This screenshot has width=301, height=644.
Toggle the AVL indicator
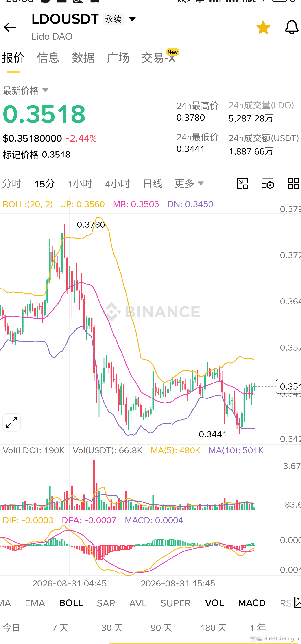(x=138, y=603)
